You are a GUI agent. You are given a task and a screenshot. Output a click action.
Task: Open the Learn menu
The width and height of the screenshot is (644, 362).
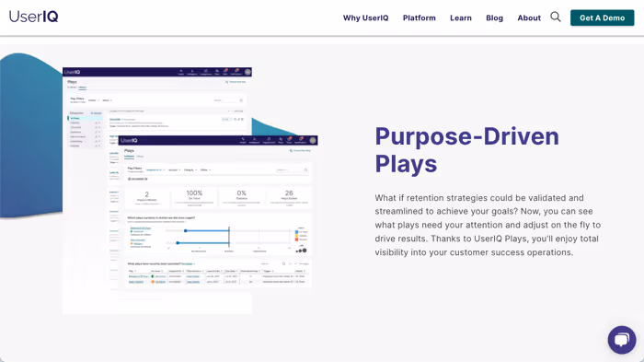460,18
